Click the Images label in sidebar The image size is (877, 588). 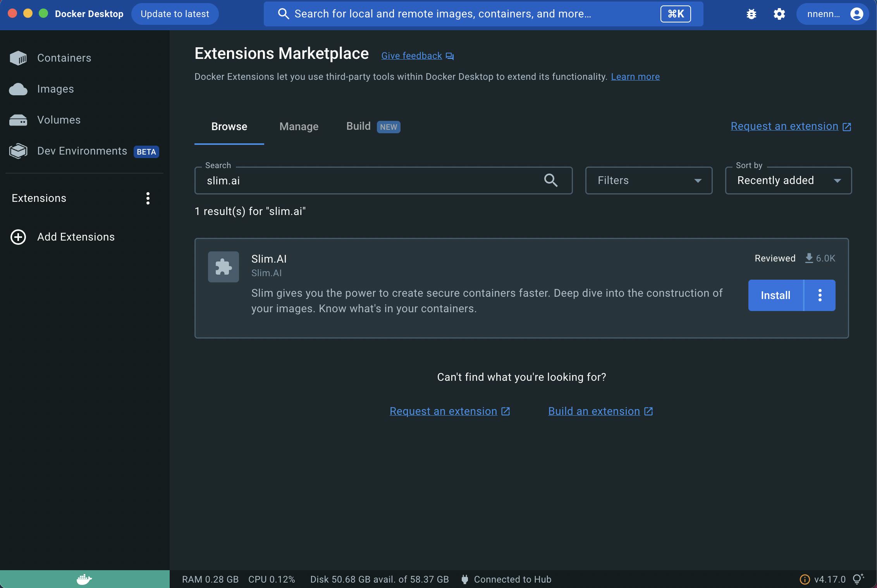point(55,89)
